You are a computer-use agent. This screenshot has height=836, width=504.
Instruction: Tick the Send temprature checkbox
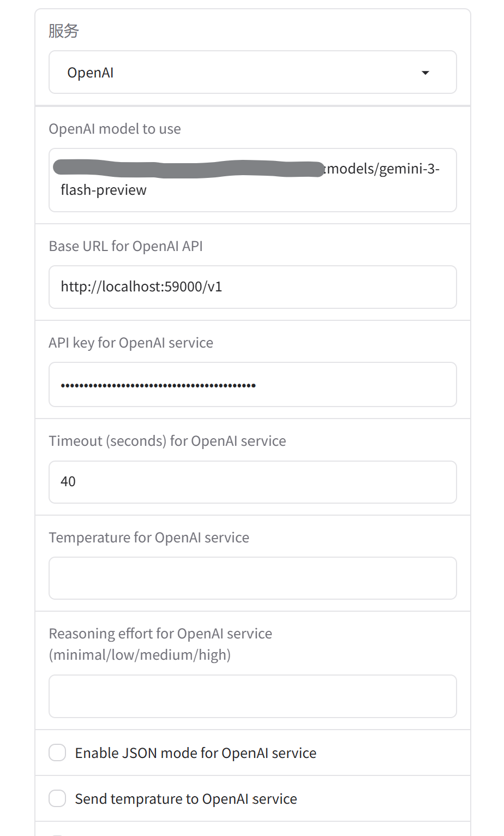(57, 798)
